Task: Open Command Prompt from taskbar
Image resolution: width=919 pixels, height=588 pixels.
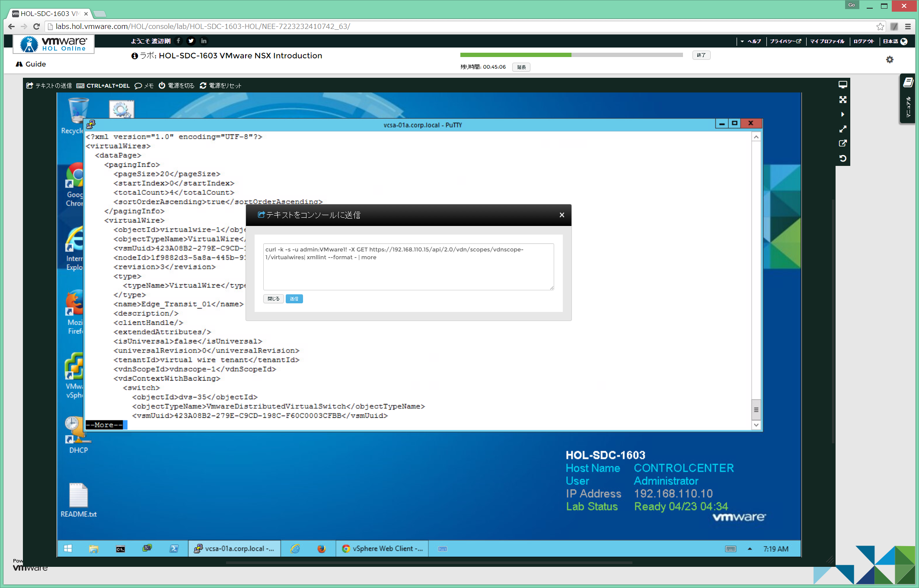Action: [121, 549]
